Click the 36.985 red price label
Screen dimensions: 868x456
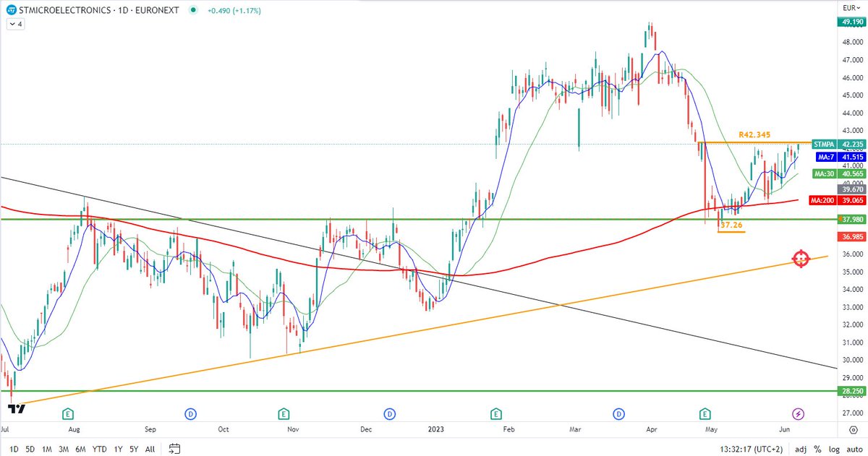point(851,237)
